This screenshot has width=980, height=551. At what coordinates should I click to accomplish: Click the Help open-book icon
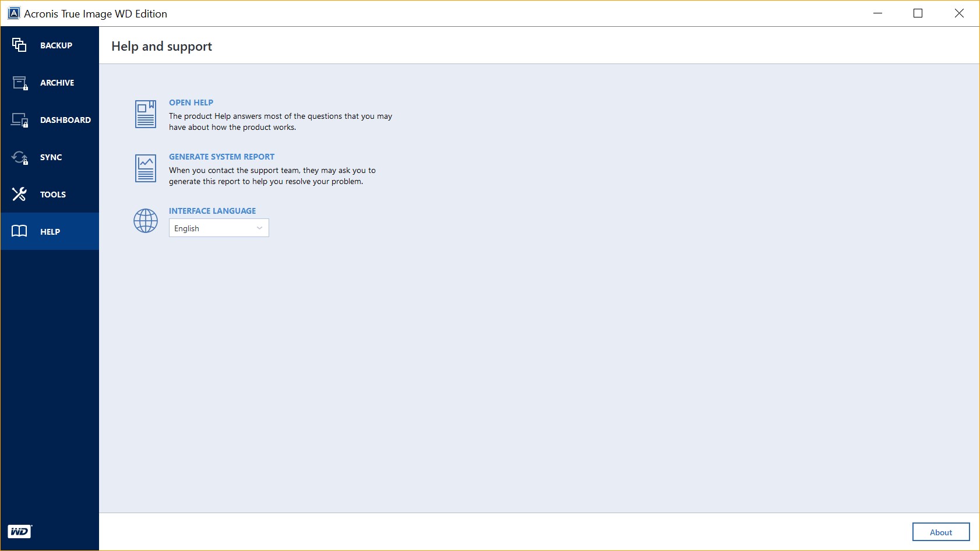click(19, 231)
